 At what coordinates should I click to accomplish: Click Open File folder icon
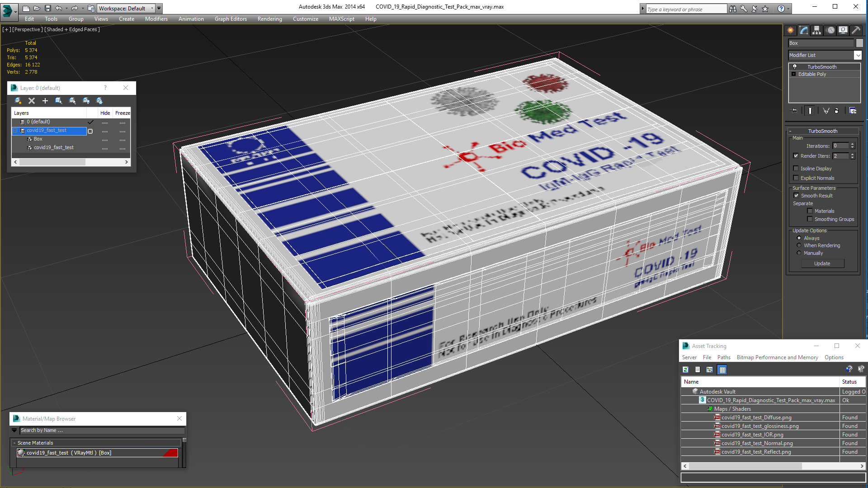(x=37, y=8)
